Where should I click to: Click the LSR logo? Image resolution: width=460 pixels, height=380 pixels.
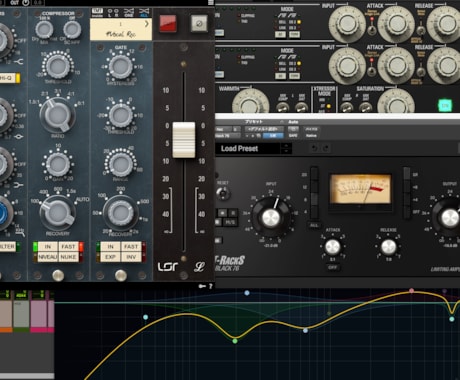[x=168, y=266]
